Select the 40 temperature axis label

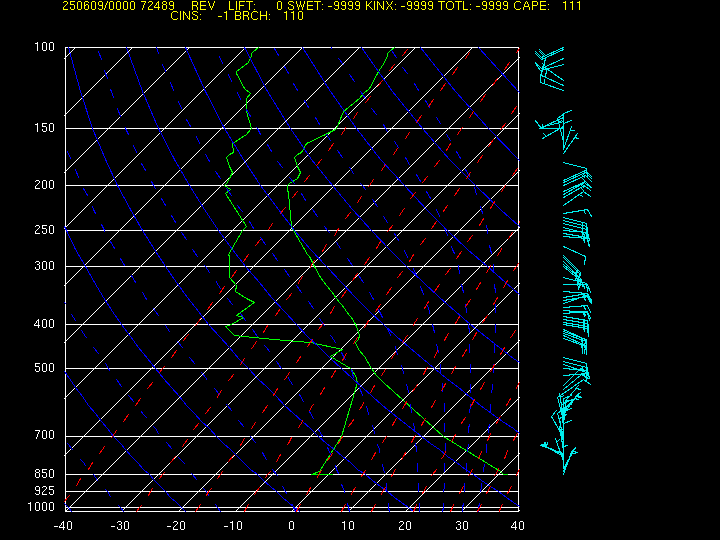coord(518,526)
